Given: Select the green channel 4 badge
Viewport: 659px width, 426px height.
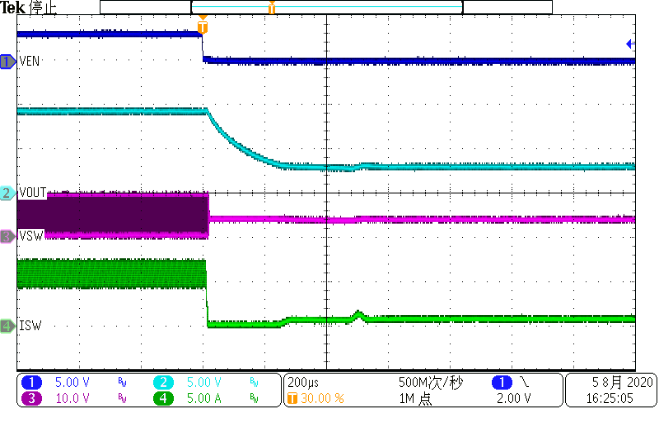Looking at the screenshot, I should point(162,398).
